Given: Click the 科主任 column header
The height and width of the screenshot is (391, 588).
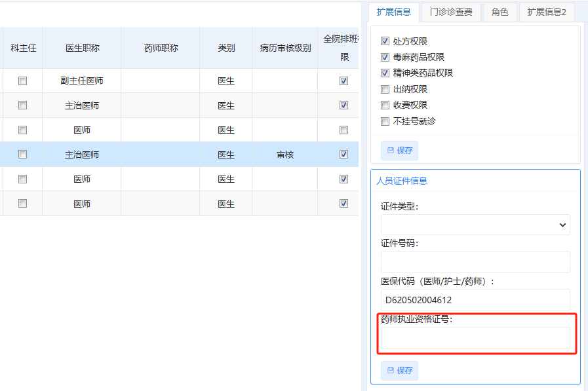Looking at the screenshot, I should 23,48.
